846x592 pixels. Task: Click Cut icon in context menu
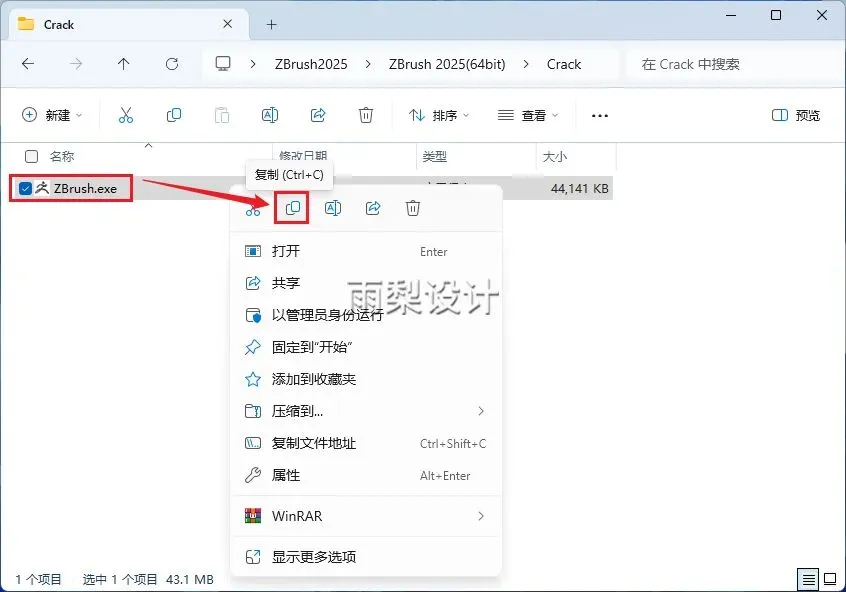pos(253,209)
